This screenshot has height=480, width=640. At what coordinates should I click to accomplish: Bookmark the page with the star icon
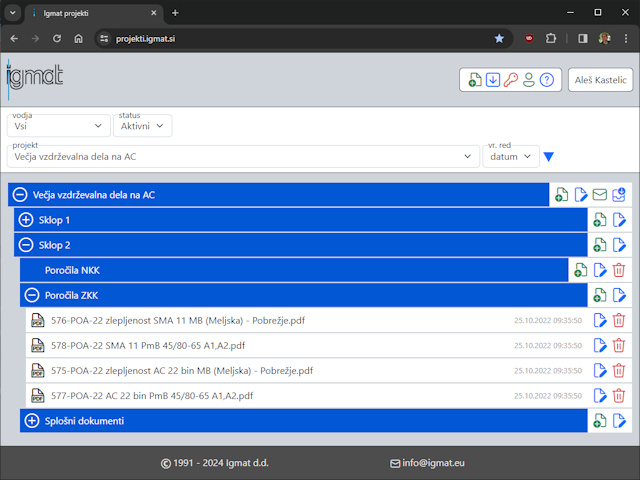[499, 38]
